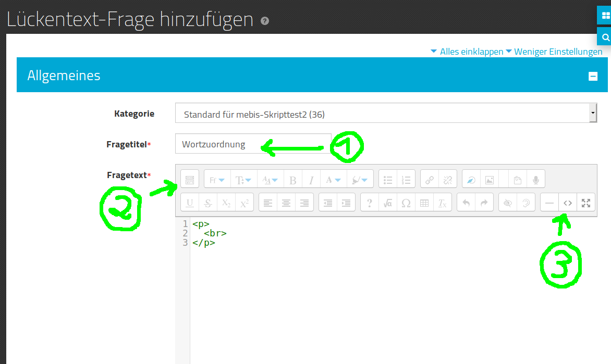
Task: Open the equation editor (square root icon)
Action: (x=387, y=203)
